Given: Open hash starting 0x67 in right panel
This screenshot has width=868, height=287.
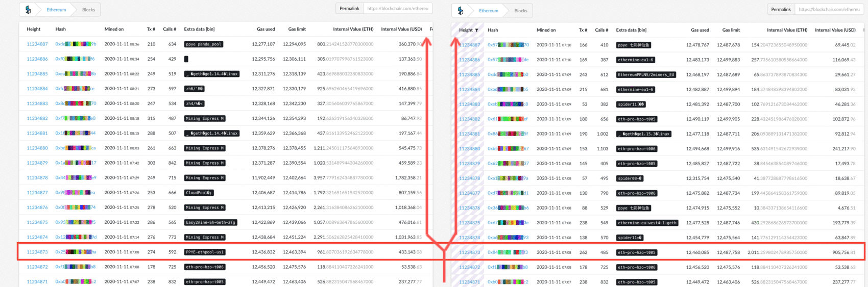Looking at the screenshot, I should (x=508, y=223).
